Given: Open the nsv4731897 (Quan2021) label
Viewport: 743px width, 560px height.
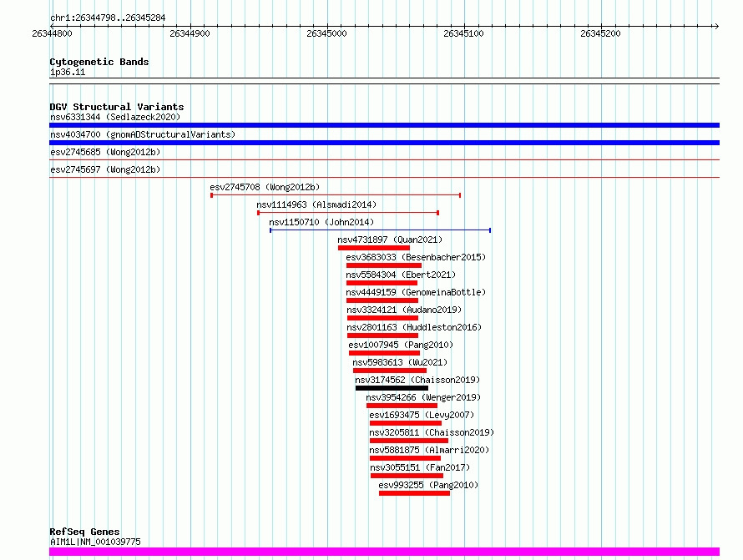Looking at the screenshot, I should click(x=390, y=240).
